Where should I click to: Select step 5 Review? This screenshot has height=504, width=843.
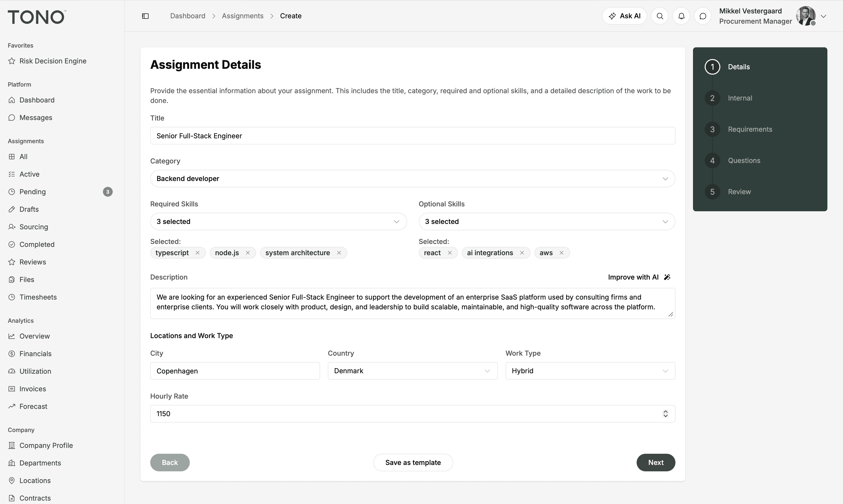coord(728,192)
